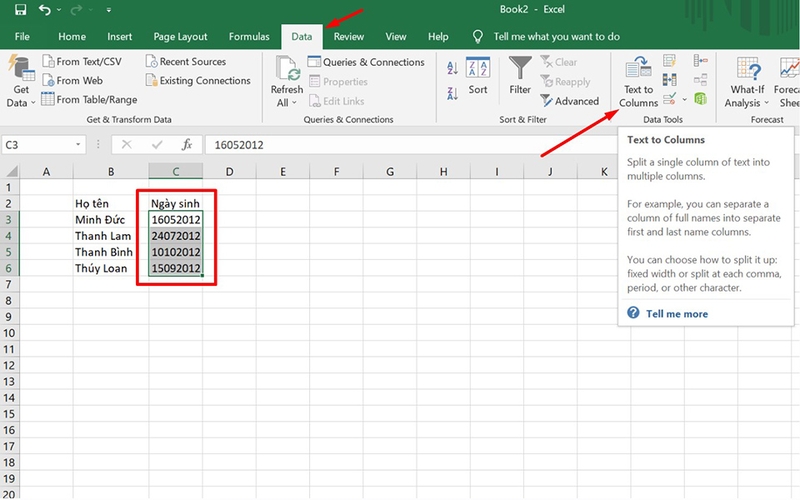Open Customize Quick Access Toolbar dropdown
Screen dimensions: 800x500
[x=109, y=10]
